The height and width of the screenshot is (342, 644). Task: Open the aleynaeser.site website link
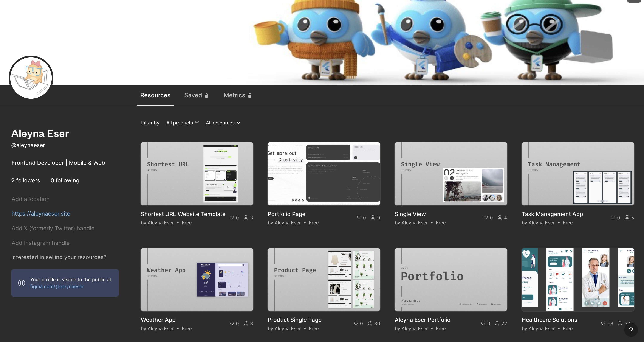41,214
